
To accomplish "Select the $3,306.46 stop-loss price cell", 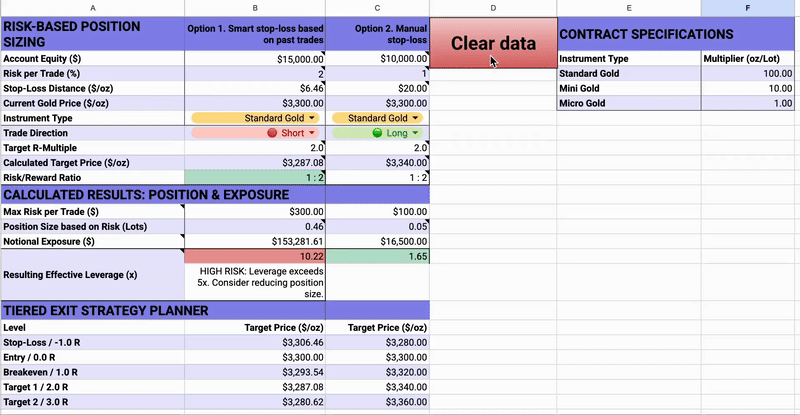I will [255, 343].
